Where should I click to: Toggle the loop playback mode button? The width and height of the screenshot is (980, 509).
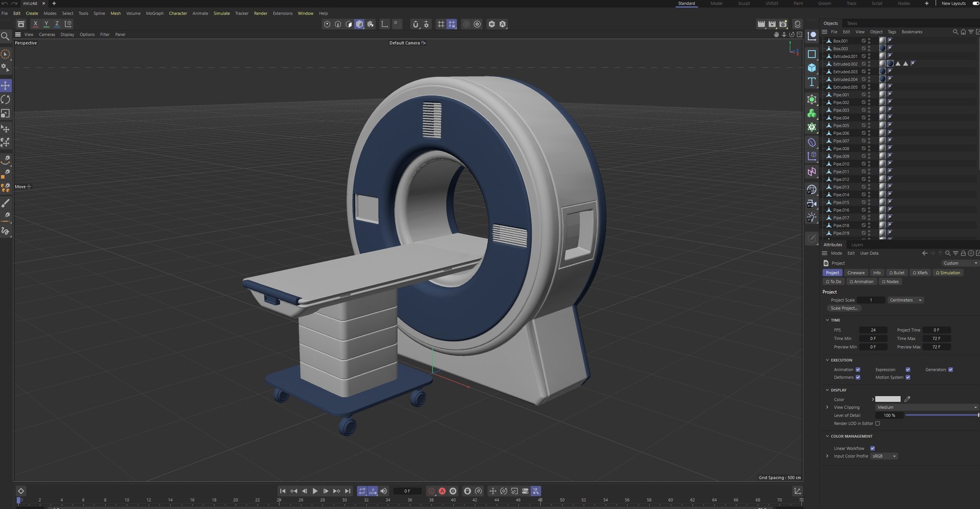[x=362, y=491]
